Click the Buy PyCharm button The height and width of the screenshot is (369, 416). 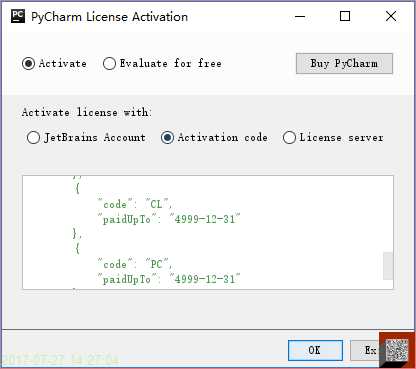coord(344,63)
